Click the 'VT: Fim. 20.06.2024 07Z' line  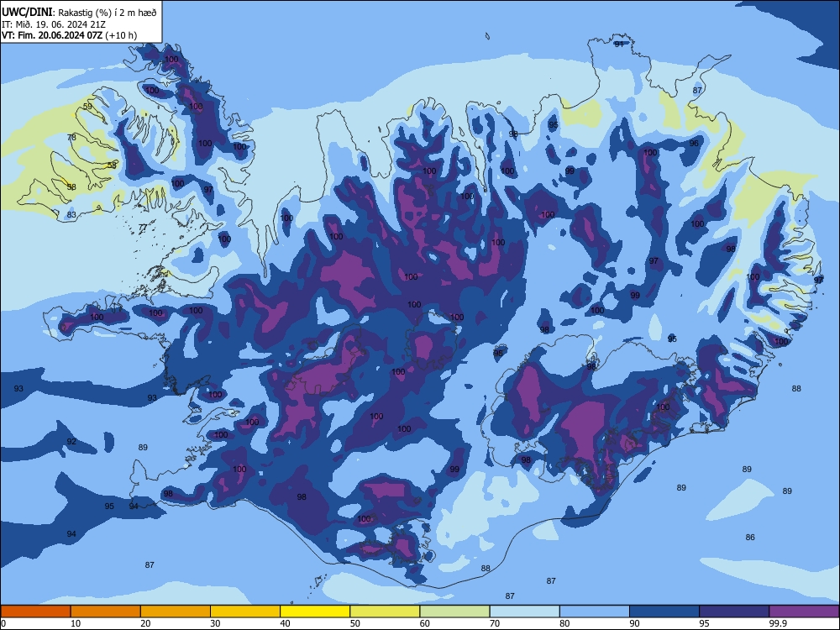tap(51, 35)
